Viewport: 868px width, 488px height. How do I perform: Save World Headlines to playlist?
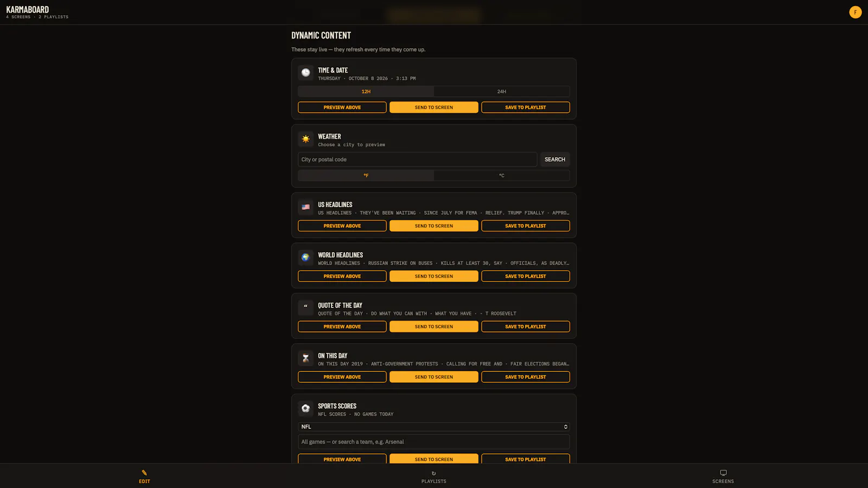click(x=526, y=277)
